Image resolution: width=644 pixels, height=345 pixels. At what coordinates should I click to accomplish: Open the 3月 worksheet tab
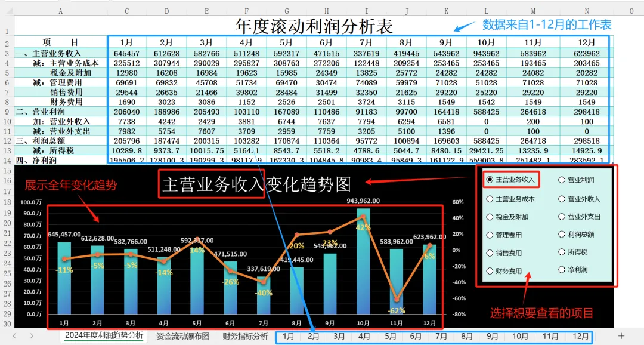339,337
